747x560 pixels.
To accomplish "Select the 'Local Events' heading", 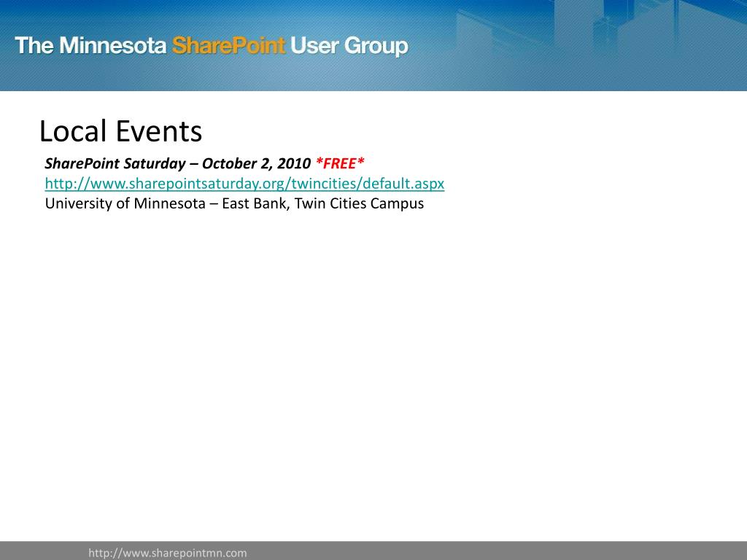I will [120, 131].
